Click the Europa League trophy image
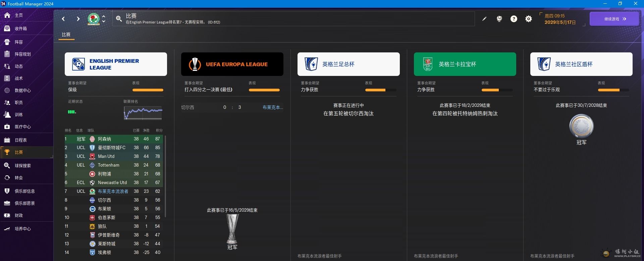 (x=232, y=229)
